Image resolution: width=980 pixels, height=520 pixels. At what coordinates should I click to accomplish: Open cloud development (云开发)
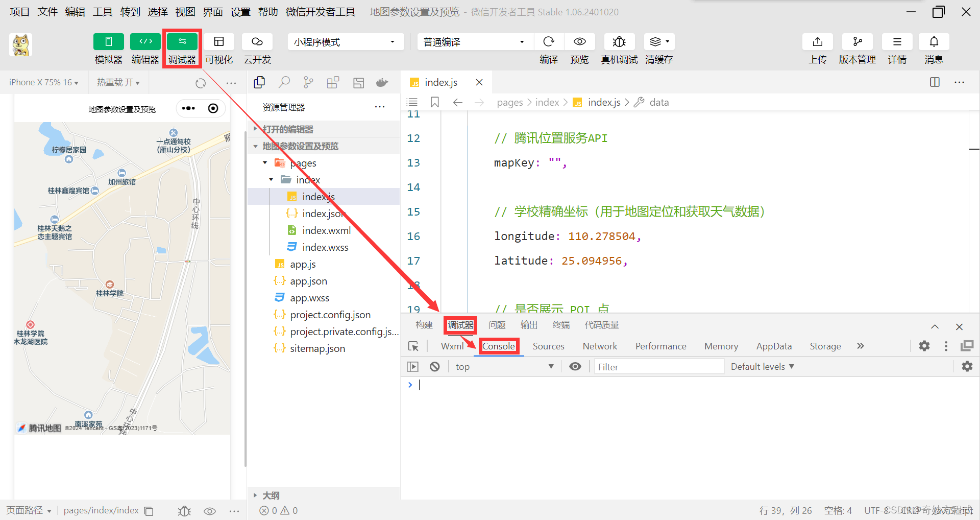point(257,41)
